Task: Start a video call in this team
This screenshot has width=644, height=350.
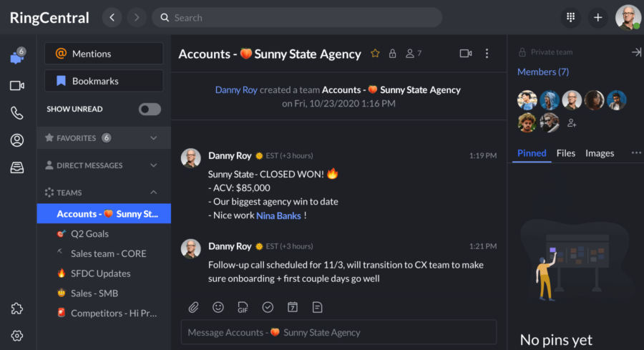Action: [x=466, y=54]
